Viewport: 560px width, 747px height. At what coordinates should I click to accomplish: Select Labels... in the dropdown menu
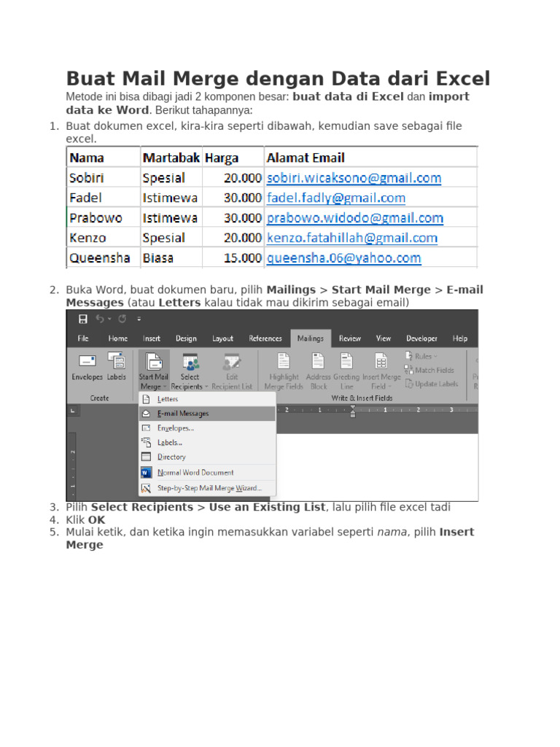[x=207, y=443]
